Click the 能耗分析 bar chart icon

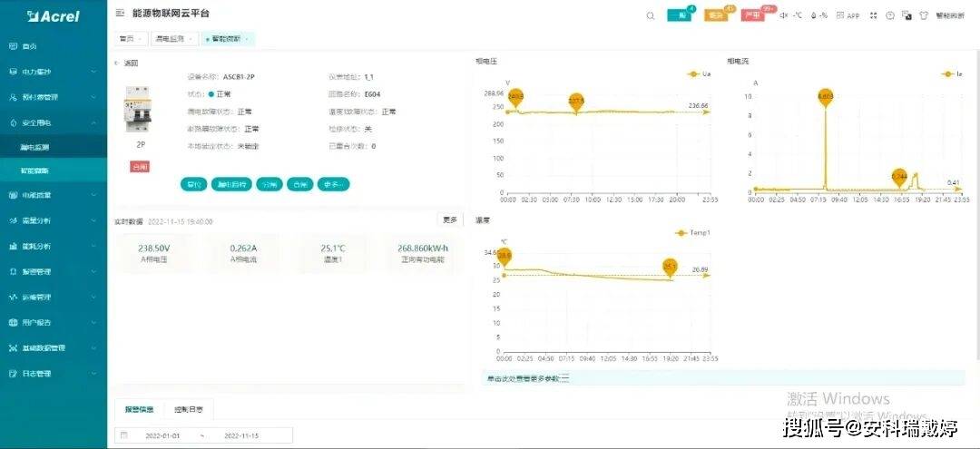[x=13, y=246]
